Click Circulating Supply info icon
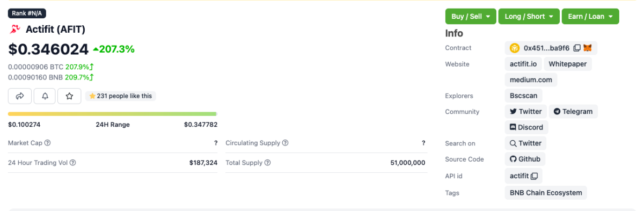 [286, 143]
